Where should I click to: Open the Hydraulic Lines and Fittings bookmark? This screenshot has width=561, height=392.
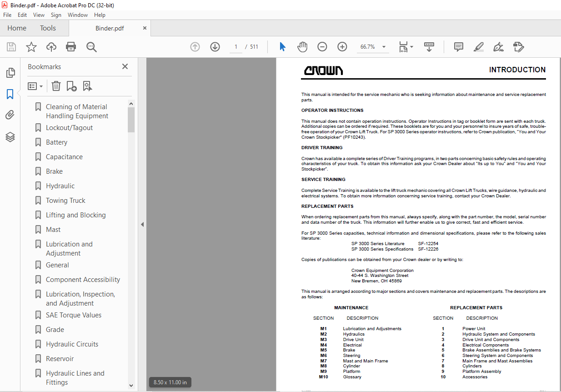click(x=75, y=378)
